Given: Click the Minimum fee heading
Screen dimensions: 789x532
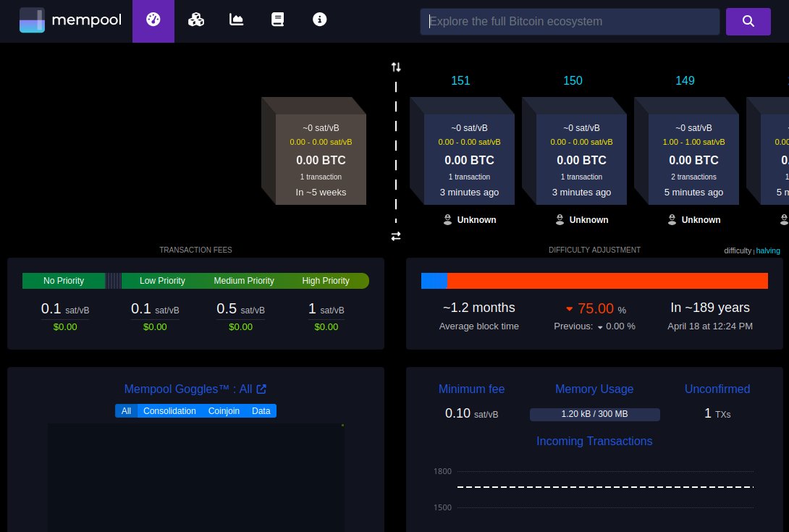Looking at the screenshot, I should 471,389.
